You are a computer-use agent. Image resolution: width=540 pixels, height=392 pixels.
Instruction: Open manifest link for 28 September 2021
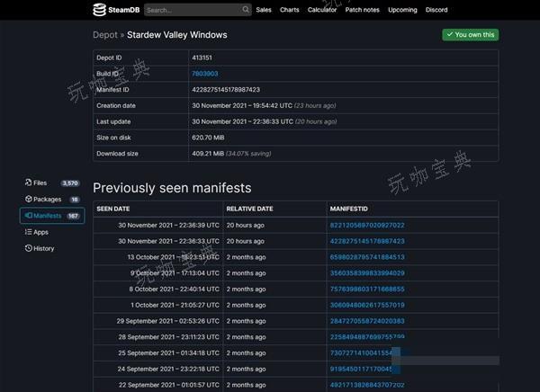[x=367, y=337]
